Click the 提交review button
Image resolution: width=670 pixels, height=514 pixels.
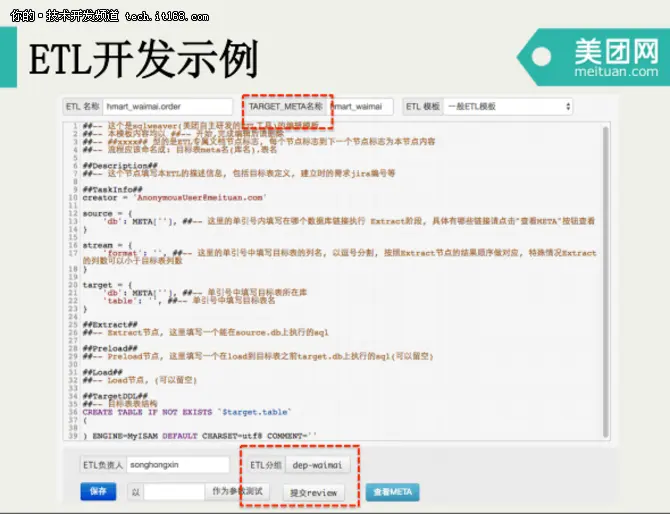coord(314,493)
